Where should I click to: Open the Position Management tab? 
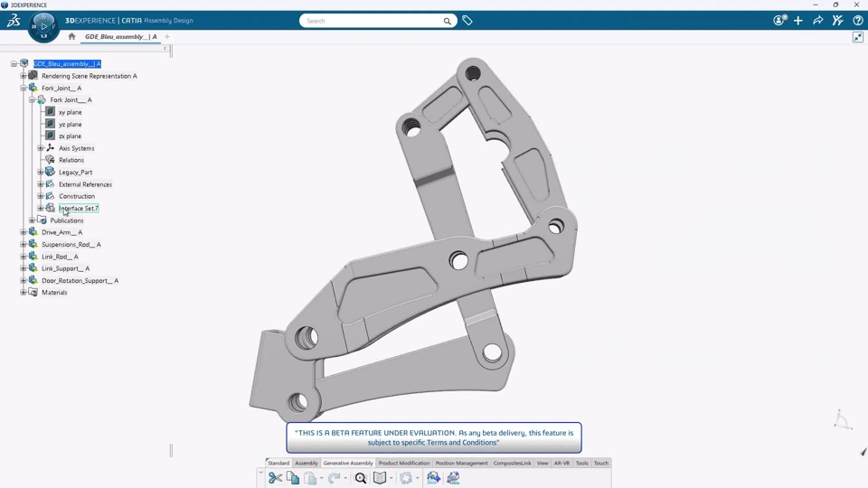(462, 463)
